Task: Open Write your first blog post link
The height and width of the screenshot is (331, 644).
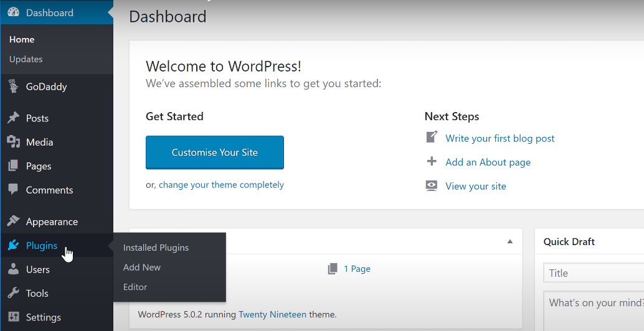Action: click(x=500, y=138)
